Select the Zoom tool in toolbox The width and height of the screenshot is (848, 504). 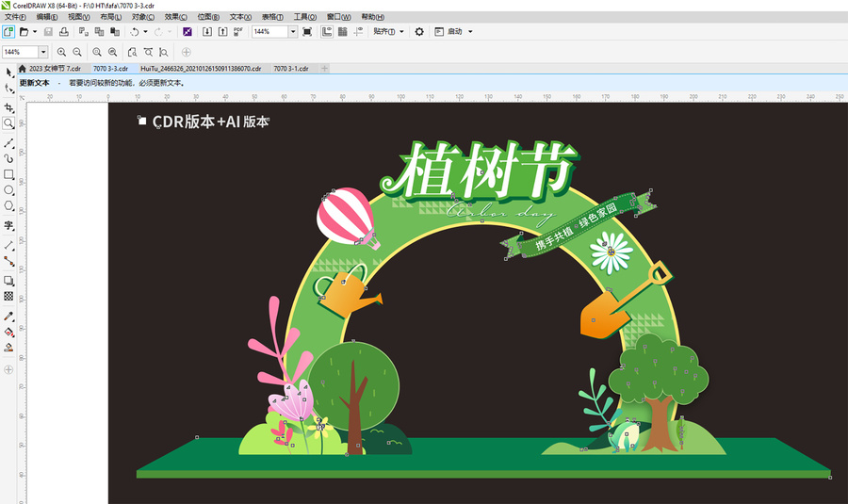click(8, 123)
